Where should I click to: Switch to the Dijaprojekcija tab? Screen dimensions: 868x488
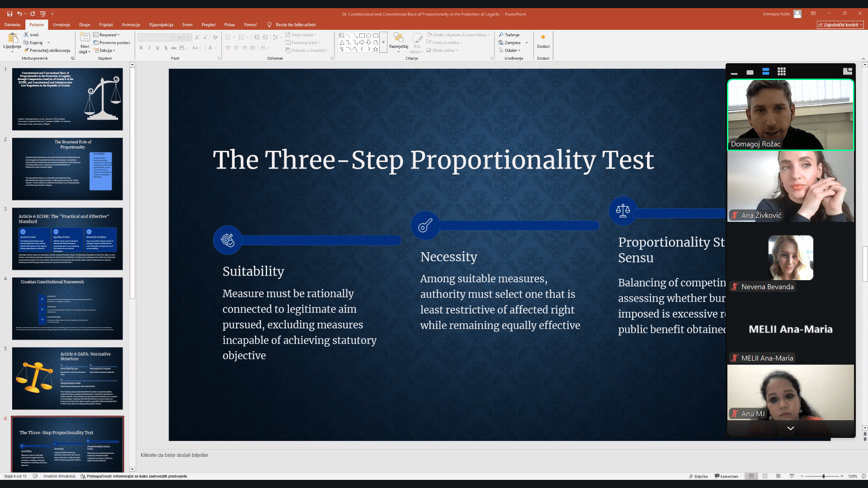click(x=161, y=25)
